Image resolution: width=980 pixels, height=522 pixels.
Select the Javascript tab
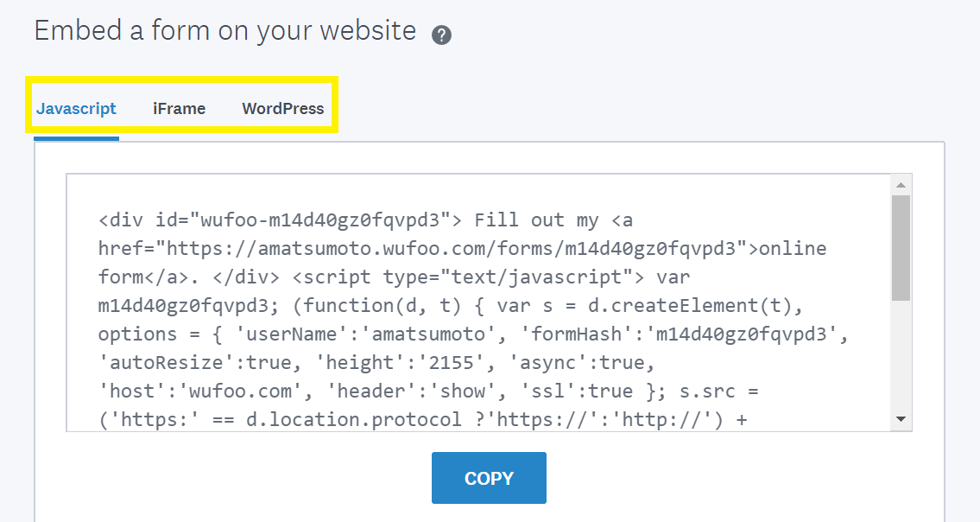(76, 108)
